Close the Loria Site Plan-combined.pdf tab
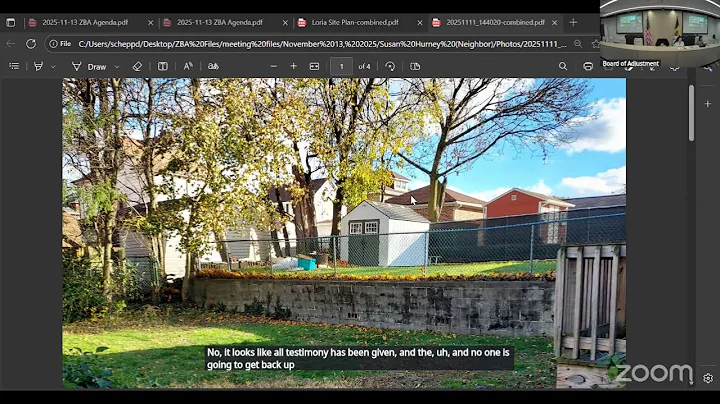 pos(420,22)
